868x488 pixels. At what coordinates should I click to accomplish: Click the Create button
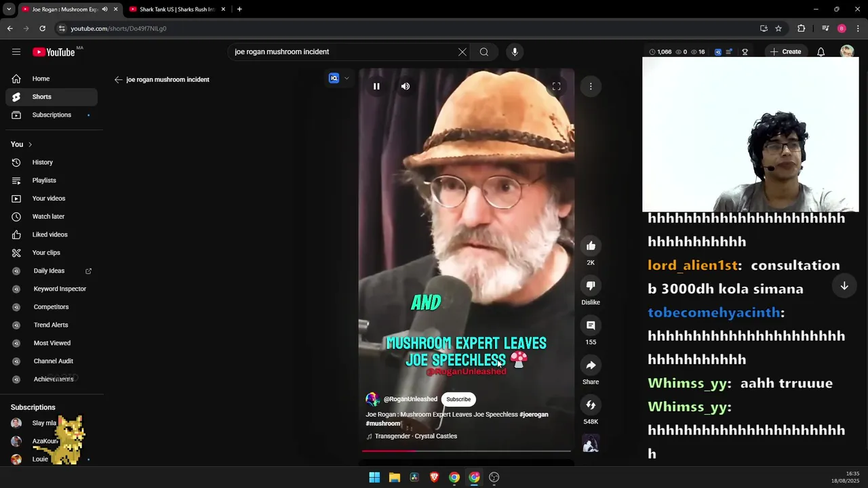point(785,52)
